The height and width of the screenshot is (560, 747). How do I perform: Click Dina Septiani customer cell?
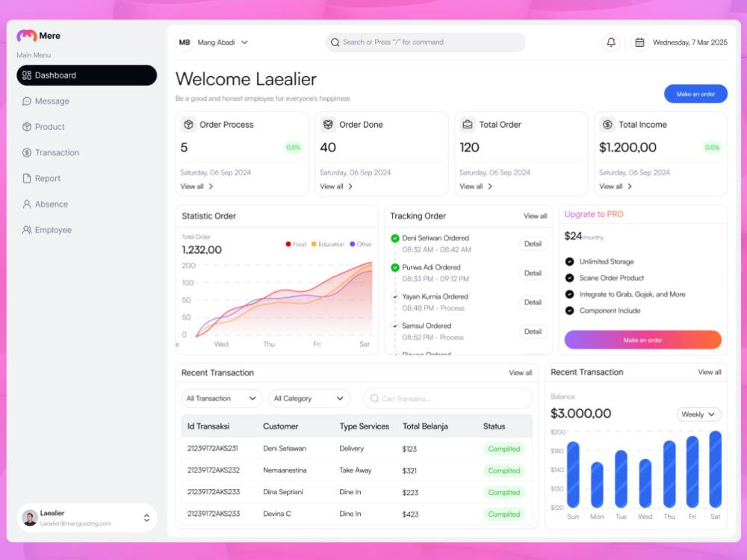pyautogui.click(x=283, y=492)
